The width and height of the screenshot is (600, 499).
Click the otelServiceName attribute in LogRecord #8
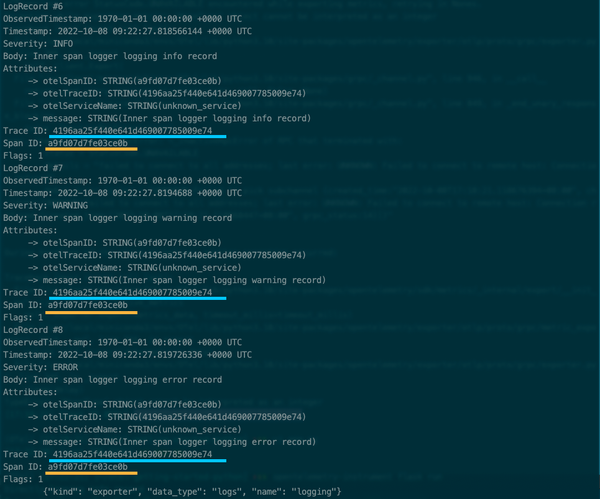tap(135, 429)
